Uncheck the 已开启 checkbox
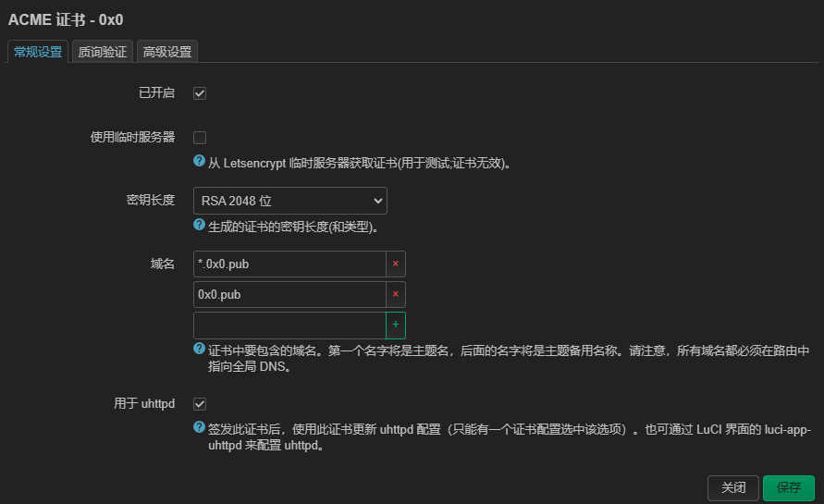Viewport: 824px width, 504px height. pos(200,93)
